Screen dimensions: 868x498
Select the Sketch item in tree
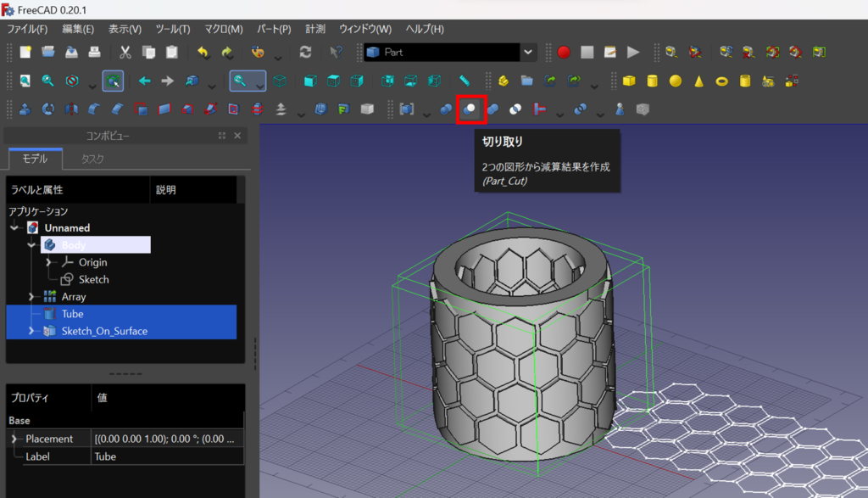coord(93,279)
